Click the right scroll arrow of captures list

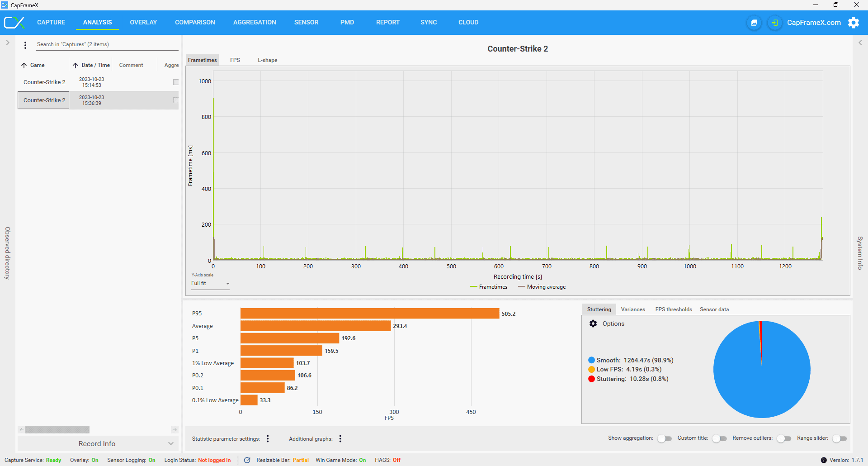pos(175,429)
